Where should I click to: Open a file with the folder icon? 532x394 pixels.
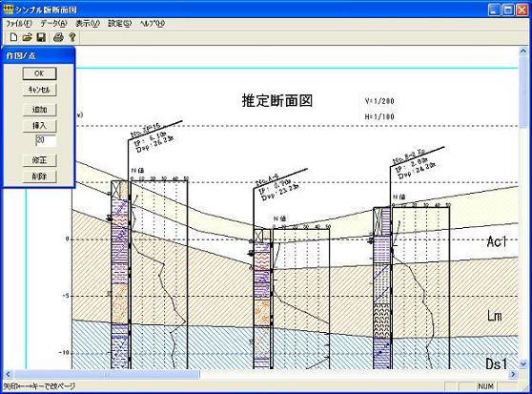point(27,37)
